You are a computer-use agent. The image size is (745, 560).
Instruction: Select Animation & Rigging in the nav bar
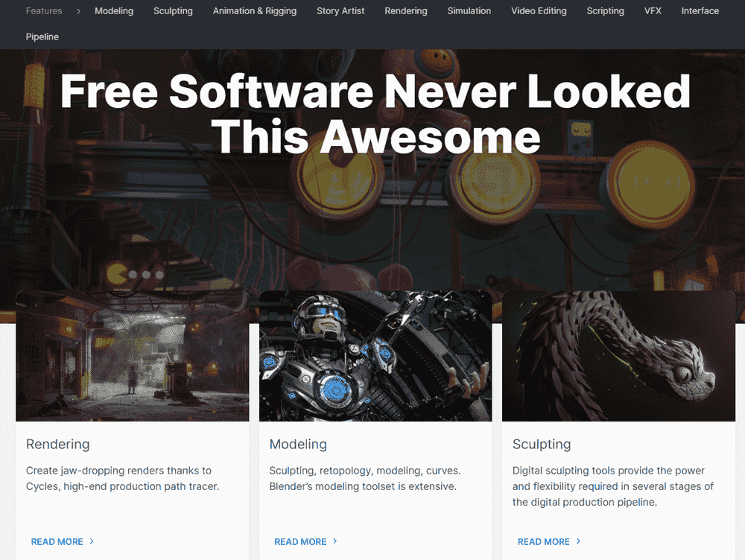(255, 11)
